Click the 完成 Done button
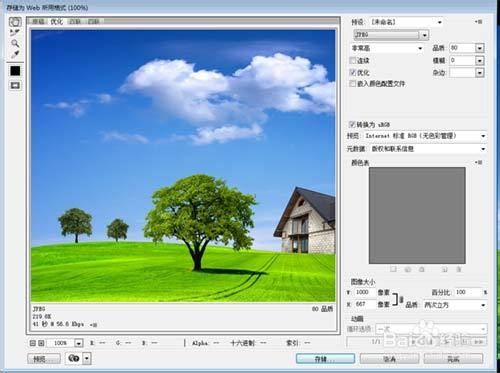 pos(453,359)
